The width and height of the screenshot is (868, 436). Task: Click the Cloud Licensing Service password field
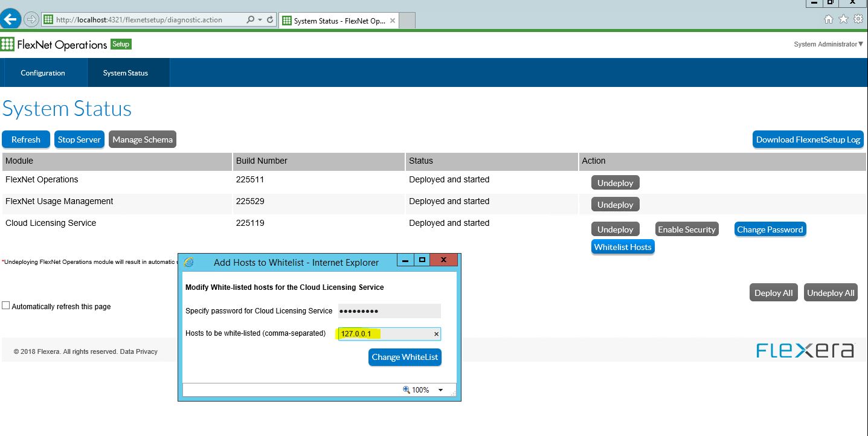(390, 311)
